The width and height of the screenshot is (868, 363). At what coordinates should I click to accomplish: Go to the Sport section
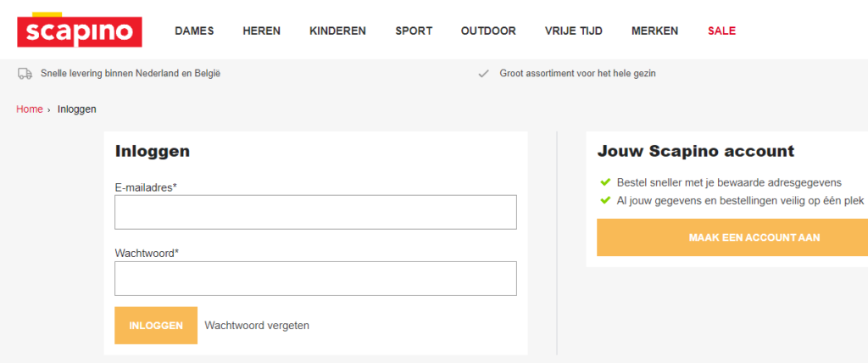[414, 31]
